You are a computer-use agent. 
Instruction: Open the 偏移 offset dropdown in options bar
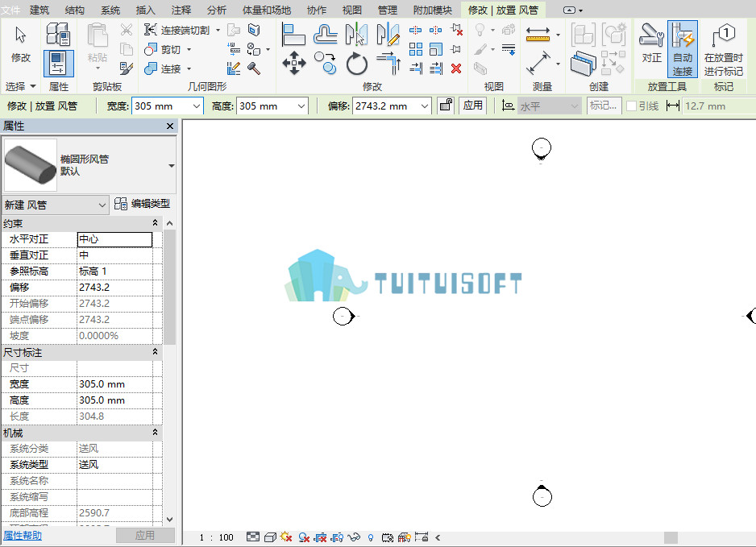[424, 106]
